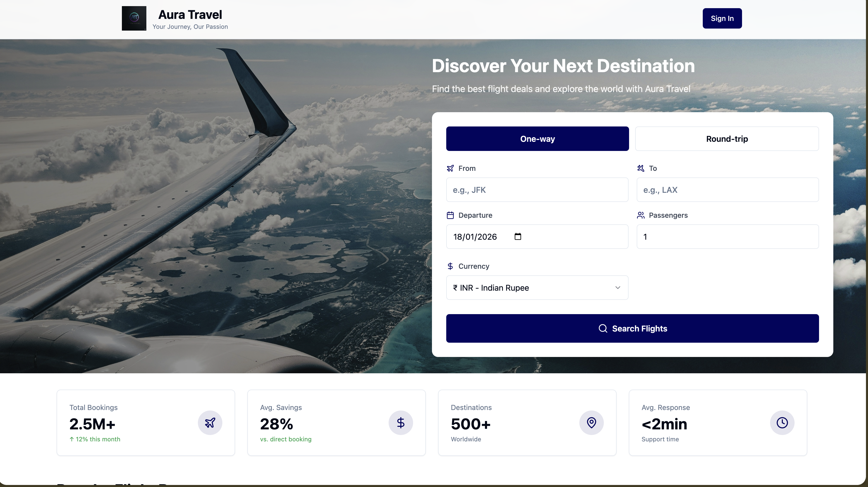Click the passengers icon above passenger count
The width and height of the screenshot is (868, 487).
coord(641,215)
